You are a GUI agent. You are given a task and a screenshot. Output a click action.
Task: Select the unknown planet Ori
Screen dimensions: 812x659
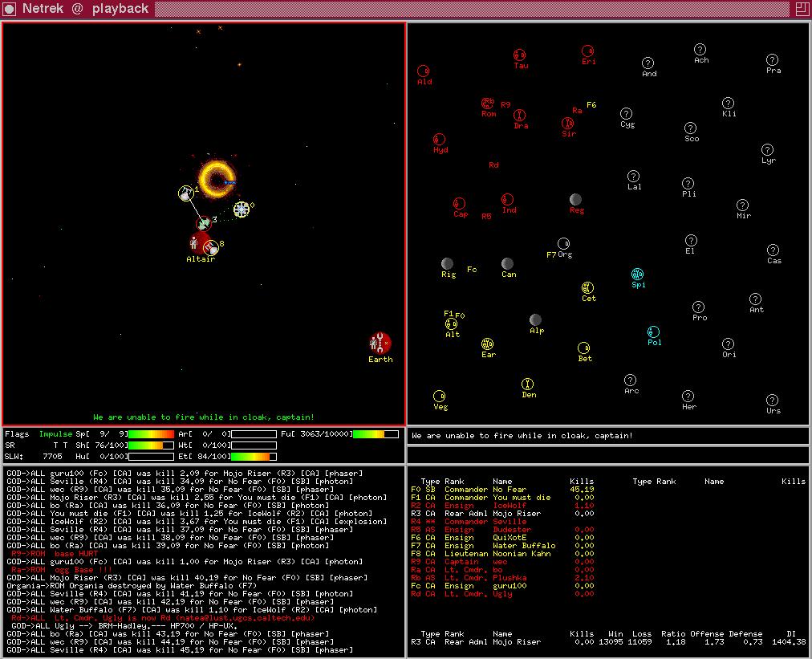click(x=728, y=344)
